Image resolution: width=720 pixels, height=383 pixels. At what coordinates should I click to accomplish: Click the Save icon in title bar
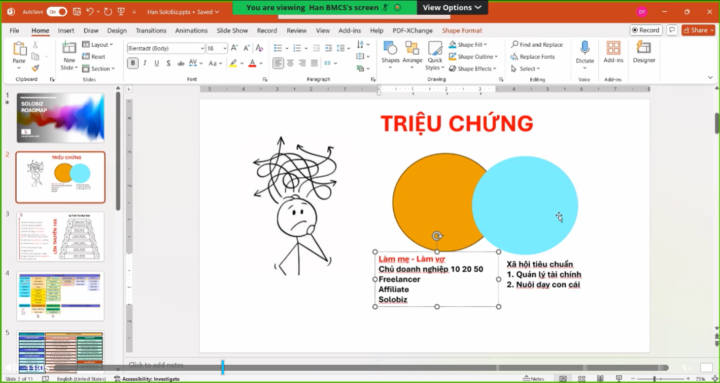[77, 11]
